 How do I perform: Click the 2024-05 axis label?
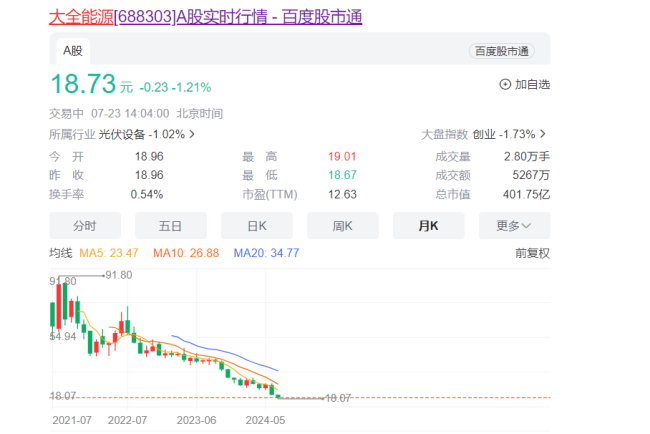pyautogui.click(x=265, y=420)
